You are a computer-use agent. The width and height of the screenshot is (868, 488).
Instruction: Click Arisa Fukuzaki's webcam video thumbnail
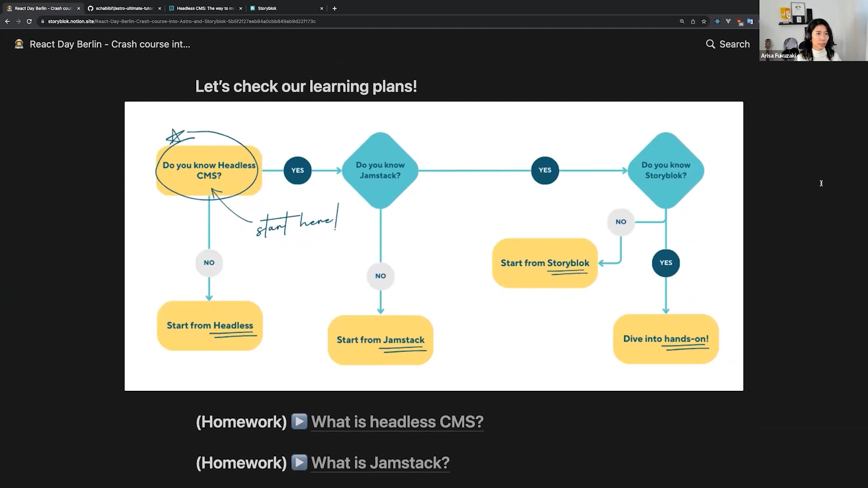(814, 30)
